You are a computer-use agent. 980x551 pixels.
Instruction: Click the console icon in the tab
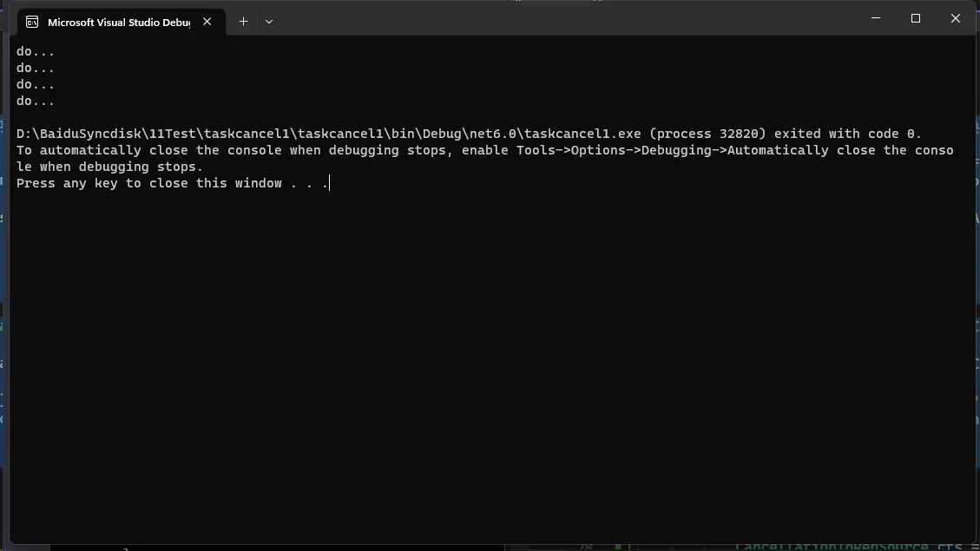coord(32,23)
